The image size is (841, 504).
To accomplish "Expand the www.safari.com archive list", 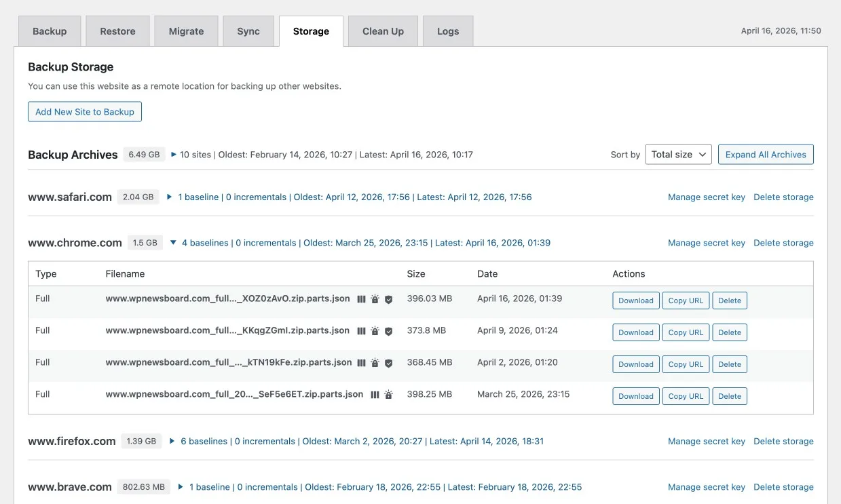I will (170, 197).
